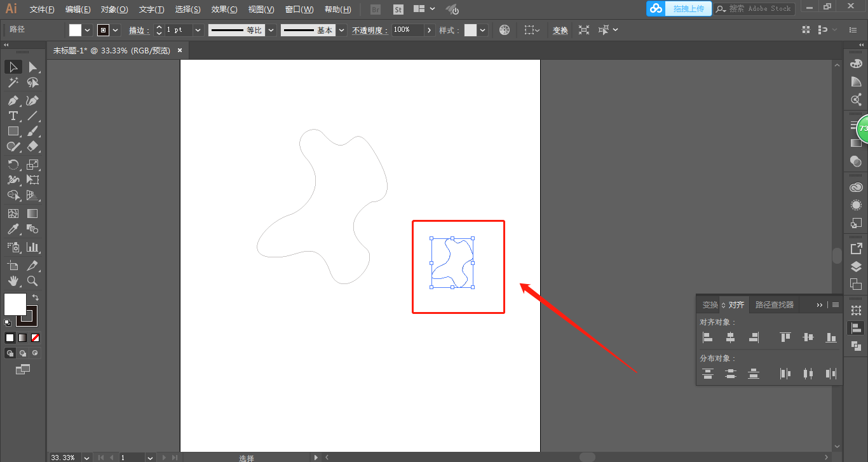
Task: Click 不透明度 opacity panel link
Action: pos(370,30)
